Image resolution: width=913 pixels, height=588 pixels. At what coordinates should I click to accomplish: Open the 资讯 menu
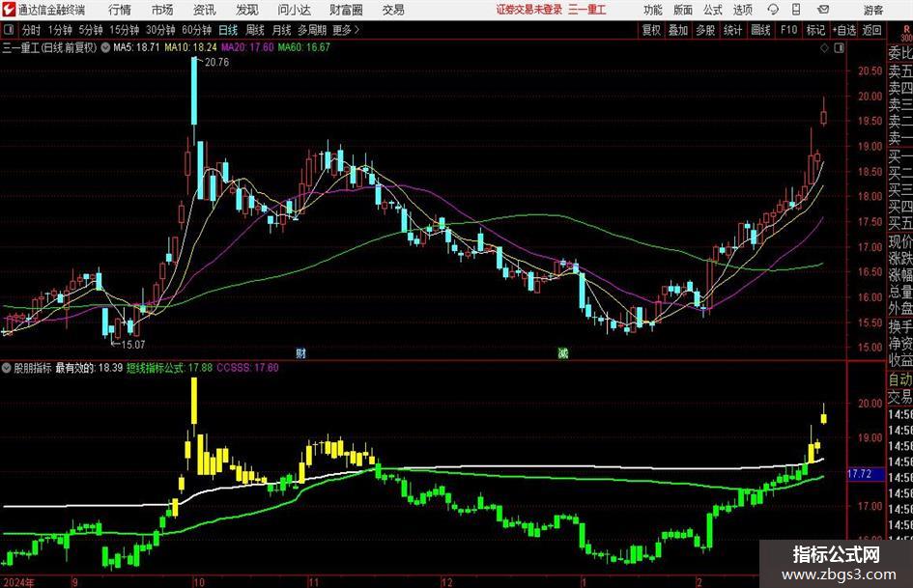click(205, 10)
